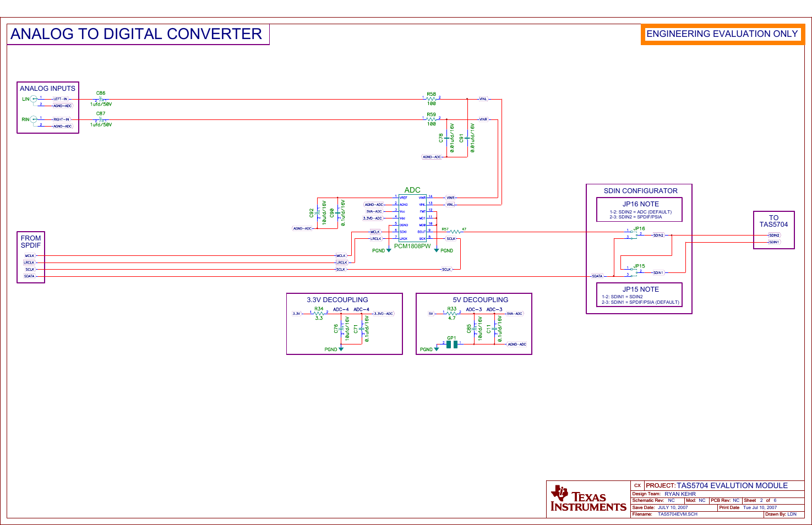Click LRCLK port in FROM SPDIF block
The image size is (812, 525).
[29, 262]
